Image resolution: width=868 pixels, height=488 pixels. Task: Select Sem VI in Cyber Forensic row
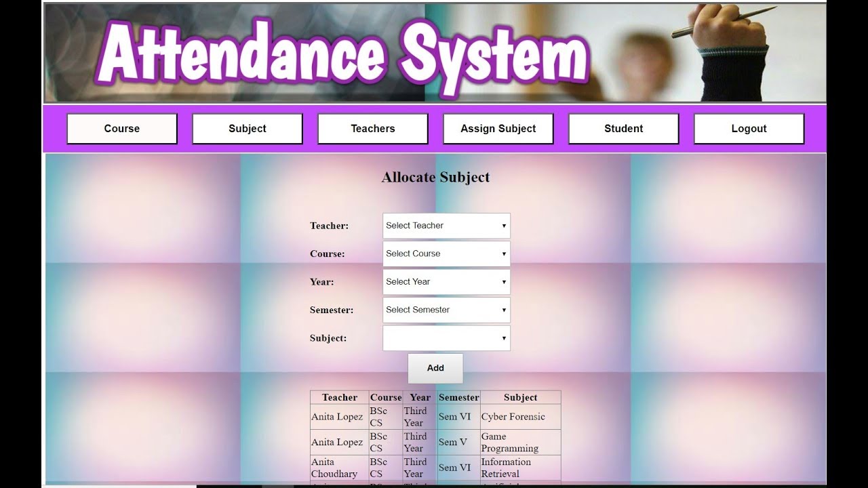coord(459,417)
